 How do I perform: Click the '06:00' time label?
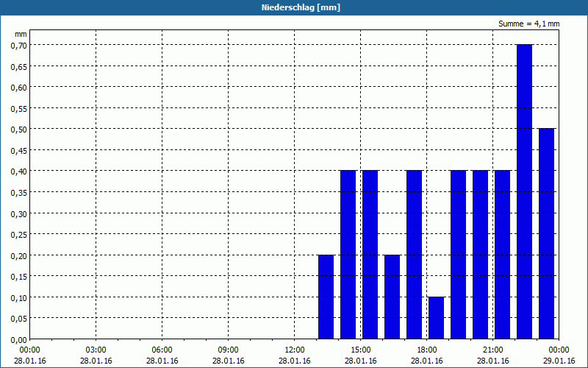[162, 350]
